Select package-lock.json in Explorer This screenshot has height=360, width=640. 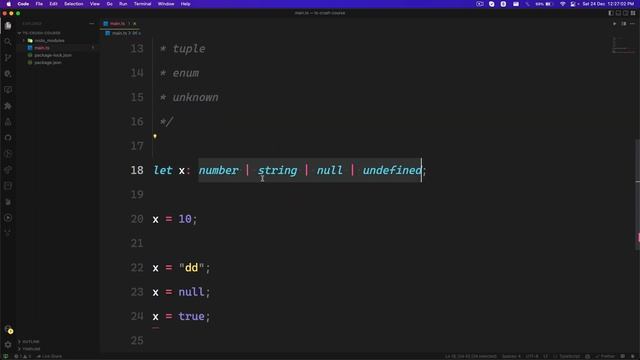click(58, 55)
